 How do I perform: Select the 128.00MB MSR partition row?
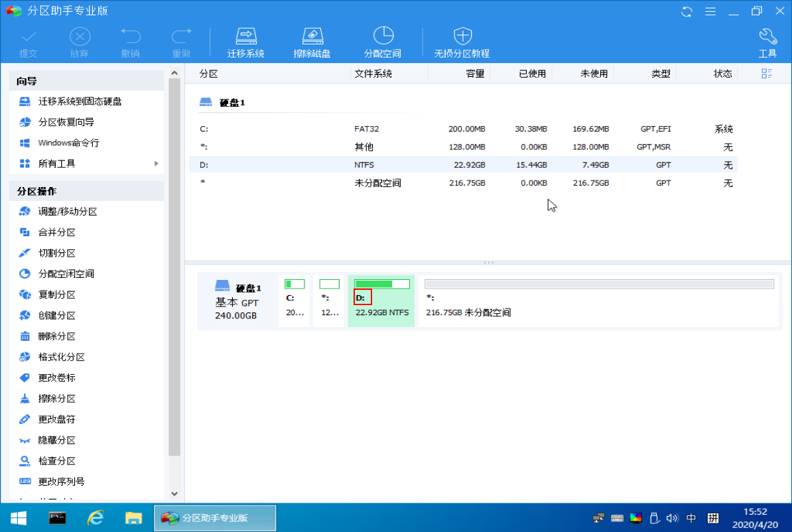coord(463,147)
